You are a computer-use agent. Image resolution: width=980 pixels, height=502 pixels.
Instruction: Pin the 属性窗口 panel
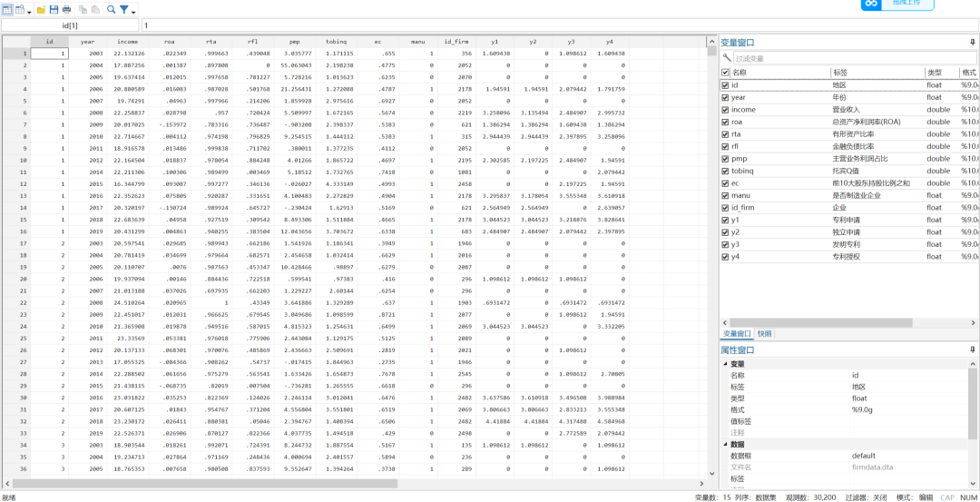click(973, 349)
